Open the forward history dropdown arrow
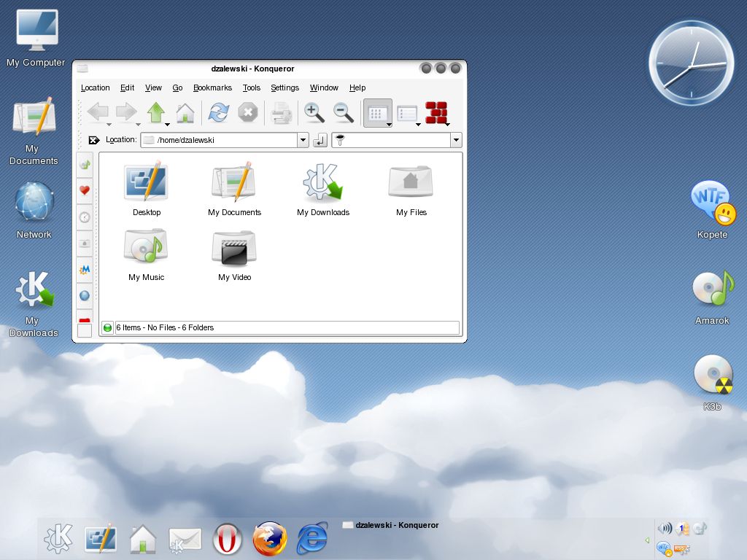The image size is (747, 560). (138, 124)
